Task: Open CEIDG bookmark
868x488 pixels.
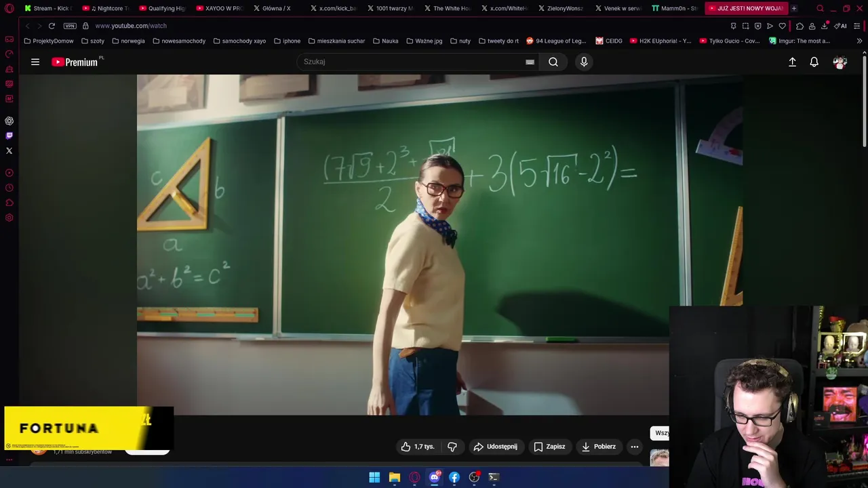Action: coord(609,41)
